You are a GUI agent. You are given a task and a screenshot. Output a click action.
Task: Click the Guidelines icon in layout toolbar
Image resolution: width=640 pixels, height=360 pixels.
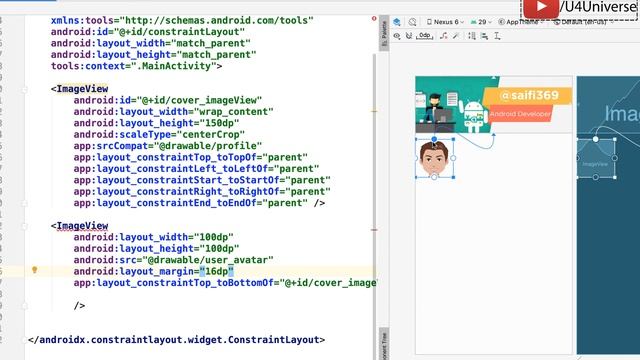coord(497,36)
